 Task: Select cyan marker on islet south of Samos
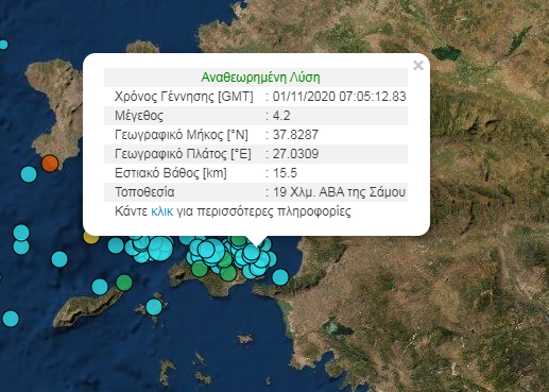[154, 307]
